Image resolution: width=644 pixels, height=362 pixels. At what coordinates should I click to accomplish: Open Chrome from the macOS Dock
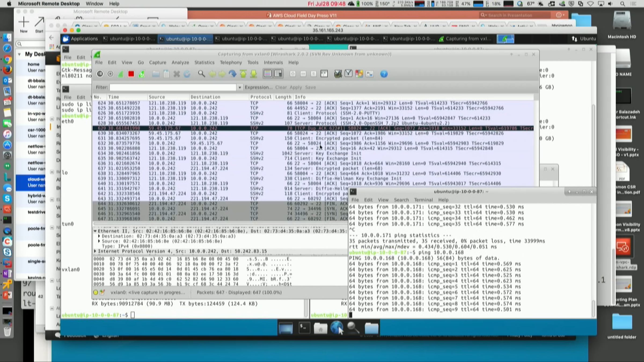(x=7, y=59)
